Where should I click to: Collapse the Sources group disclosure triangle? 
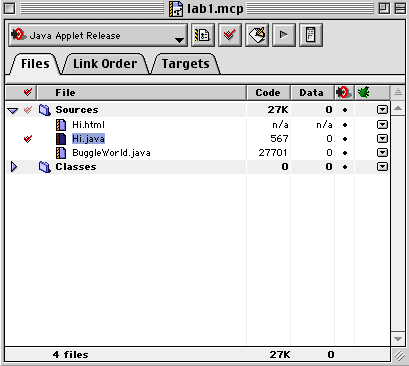[13, 110]
